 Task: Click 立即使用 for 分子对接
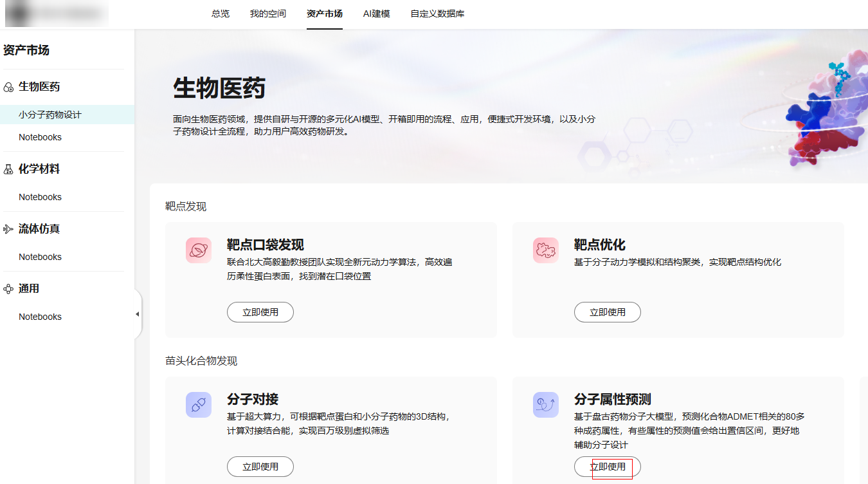260,467
